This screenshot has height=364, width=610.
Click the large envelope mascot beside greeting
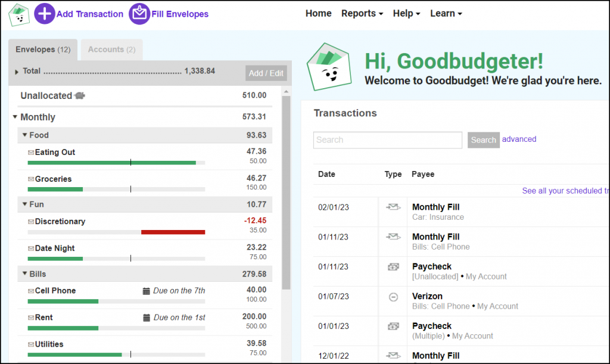[x=329, y=67]
